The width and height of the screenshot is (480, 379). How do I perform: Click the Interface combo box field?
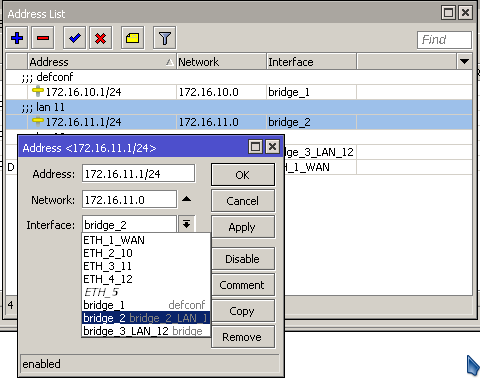(129, 225)
